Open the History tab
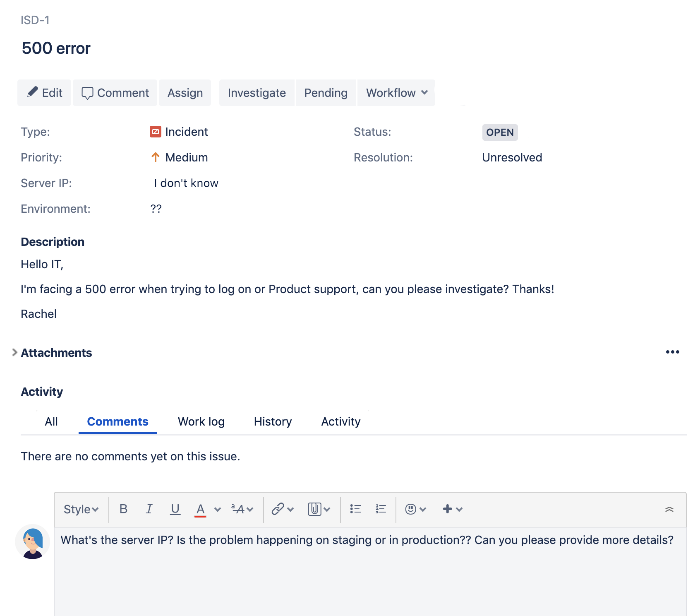 tap(273, 421)
